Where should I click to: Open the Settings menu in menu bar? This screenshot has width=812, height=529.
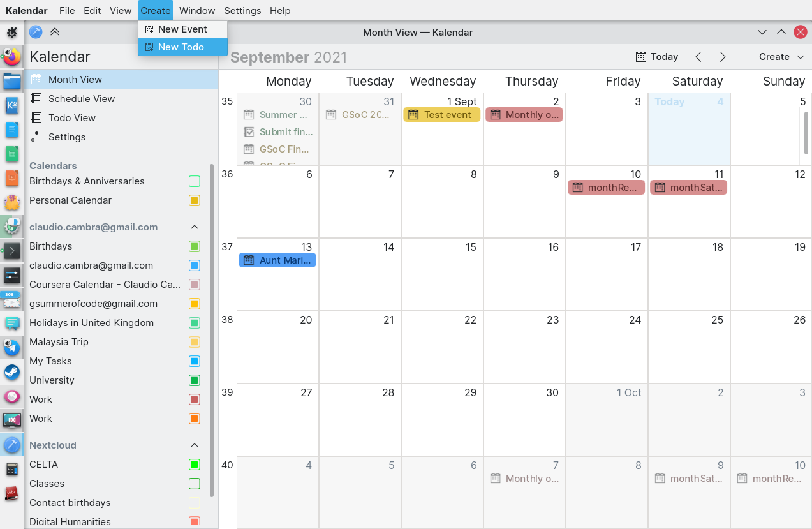(x=242, y=10)
